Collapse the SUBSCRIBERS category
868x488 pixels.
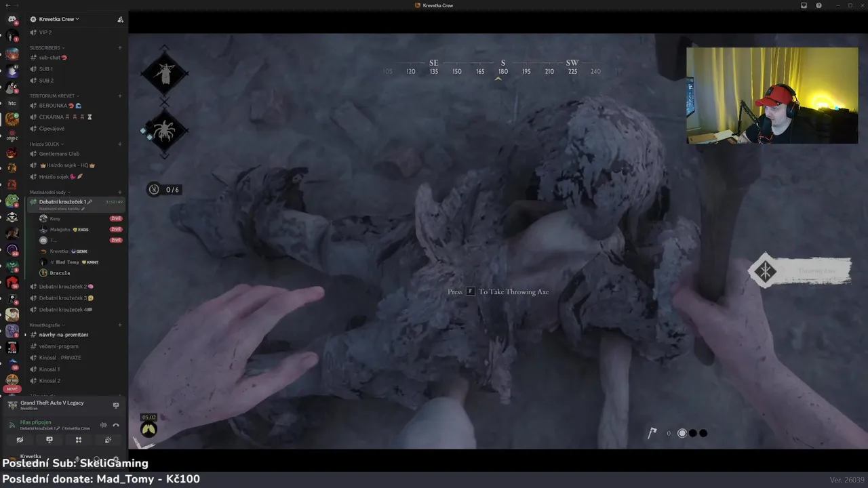[47, 47]
